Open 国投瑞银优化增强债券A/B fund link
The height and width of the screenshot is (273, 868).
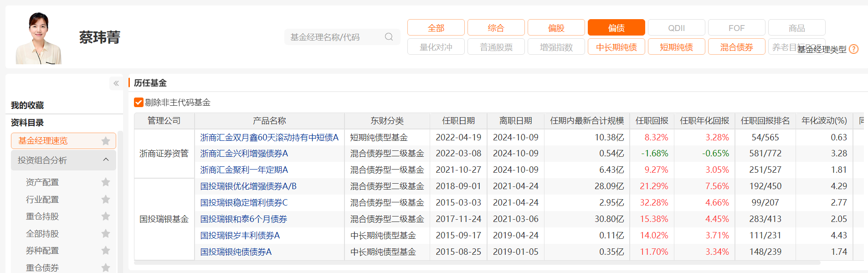tap(248, 186)
